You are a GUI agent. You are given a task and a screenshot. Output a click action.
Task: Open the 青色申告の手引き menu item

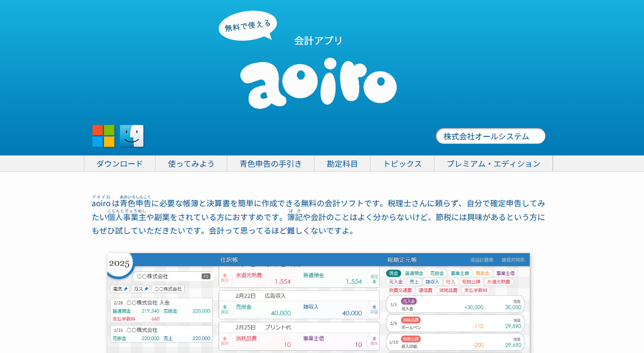click(x=270, y=164)
